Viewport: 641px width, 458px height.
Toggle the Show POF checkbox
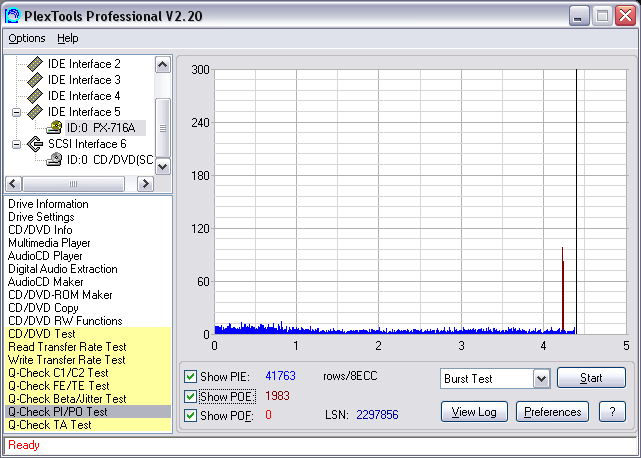pyautogui.click(x=190, y=415)
